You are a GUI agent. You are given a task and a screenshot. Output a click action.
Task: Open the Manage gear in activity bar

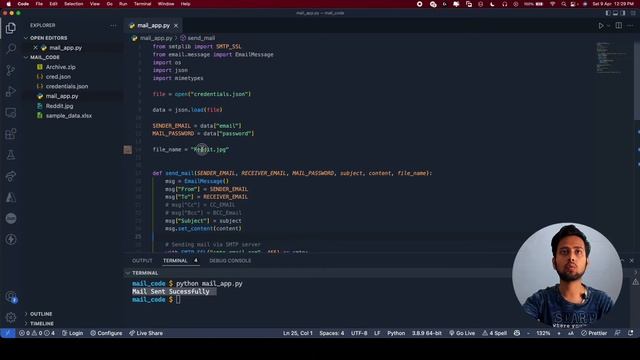(x=11, y=317)
